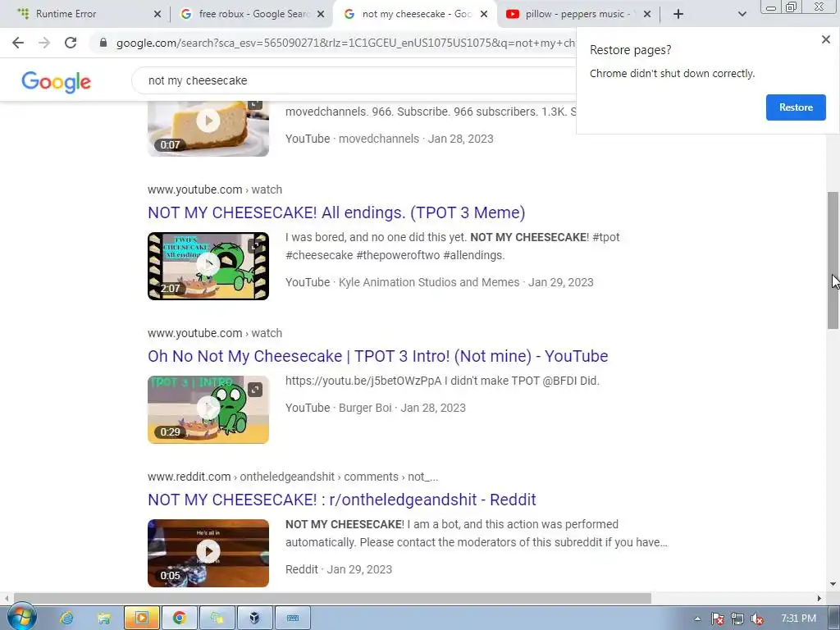Click the forward navigation arrow
This screenshot has width=840, height=630.
[x=44, y=43]
